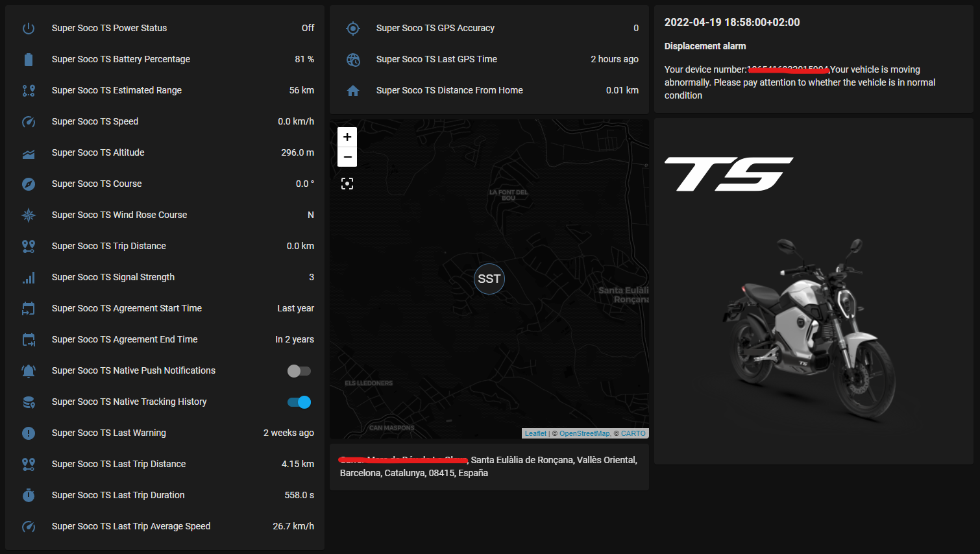The image size is (980, 554).
Task: Click the 26.7 km/h average speed value
Action: [293, 526]
